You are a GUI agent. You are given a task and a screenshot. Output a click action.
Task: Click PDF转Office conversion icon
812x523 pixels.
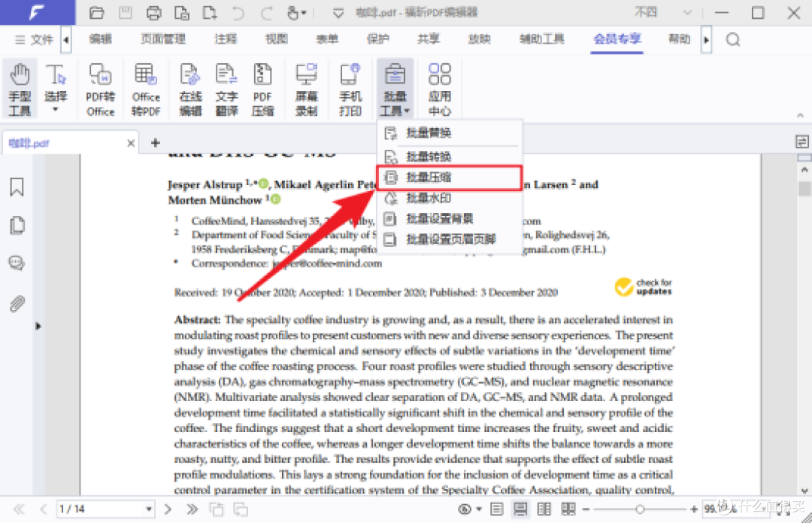click(x=101, y=89)
